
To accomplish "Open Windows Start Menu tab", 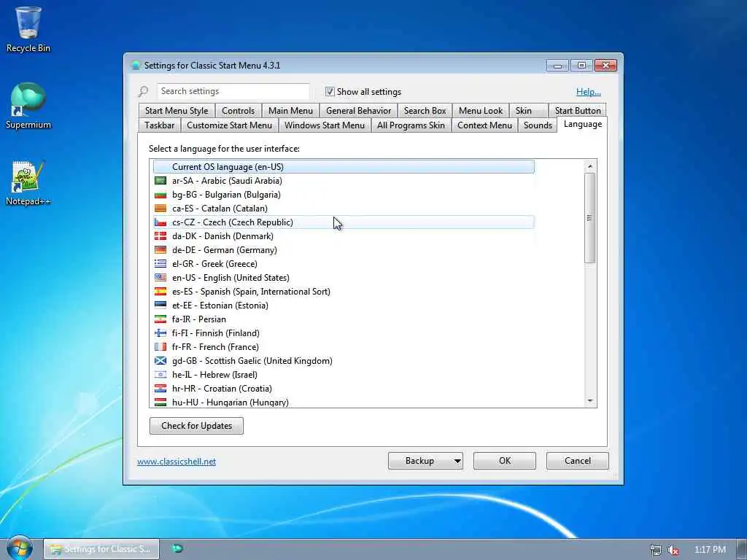I will pos(325,125).
